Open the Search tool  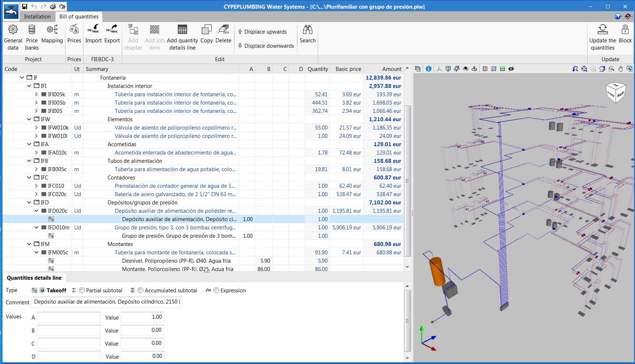click(x=307, y=36)
